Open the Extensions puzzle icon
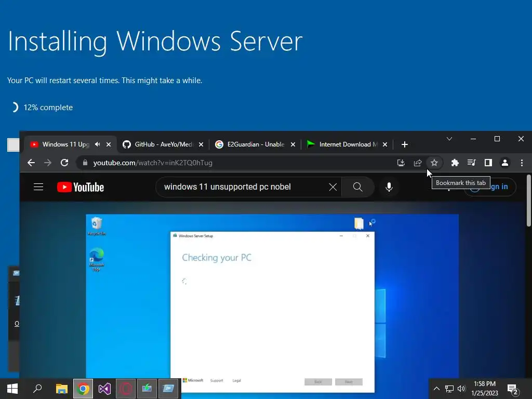This screenshot has width=532, height=399. coord(455,163)
